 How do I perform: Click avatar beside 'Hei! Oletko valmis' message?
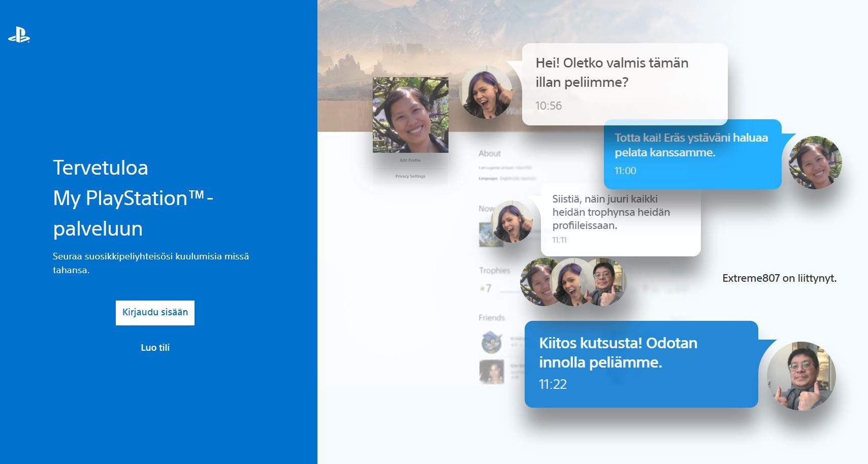point(486,92)
